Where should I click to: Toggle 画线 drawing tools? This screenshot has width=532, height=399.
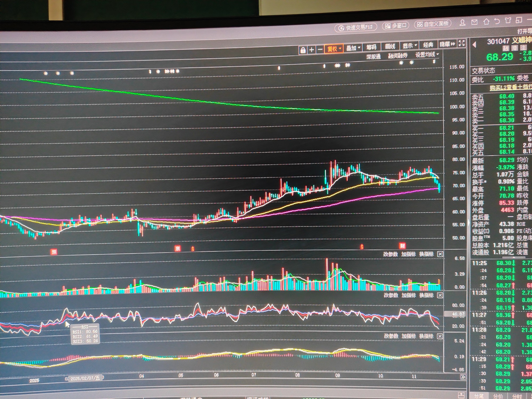(390, 46)
